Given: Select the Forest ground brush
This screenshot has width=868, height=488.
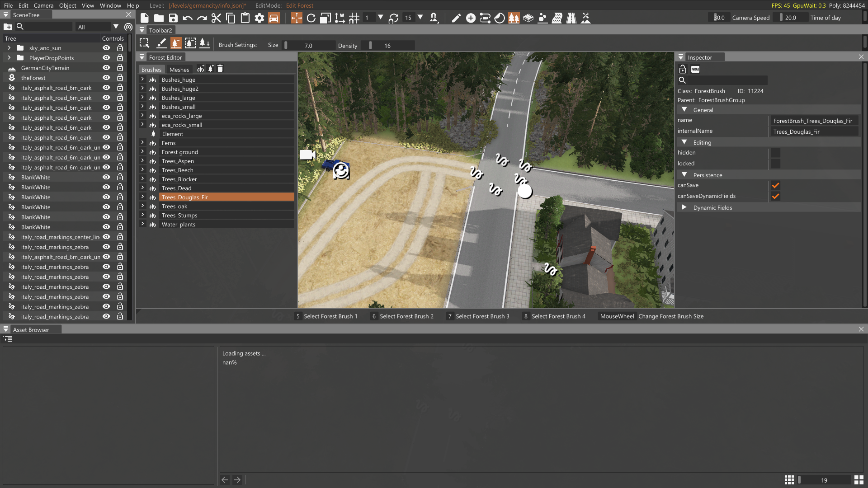Looking at the screenshot, I should click(x=227, y=152).
